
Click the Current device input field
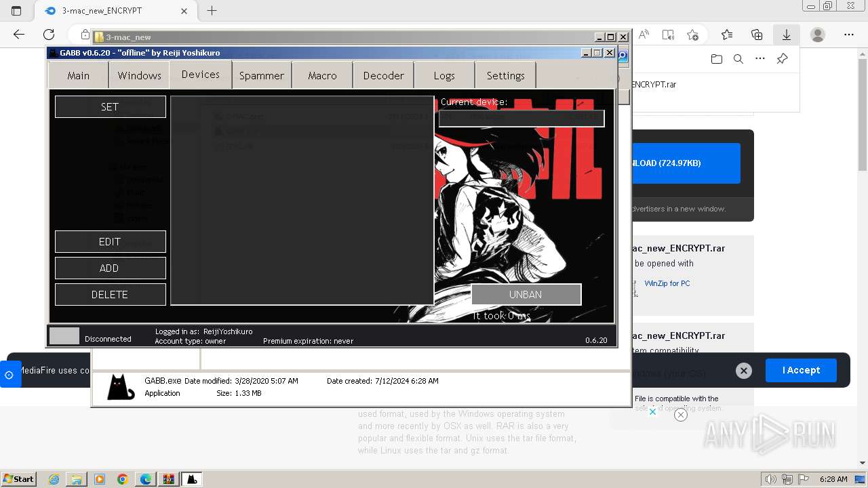[x=521, y=117]
